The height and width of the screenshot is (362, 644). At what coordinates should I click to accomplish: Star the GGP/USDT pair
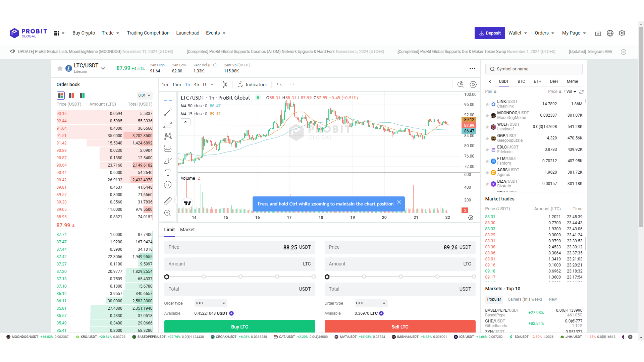(x=487, y=138)
